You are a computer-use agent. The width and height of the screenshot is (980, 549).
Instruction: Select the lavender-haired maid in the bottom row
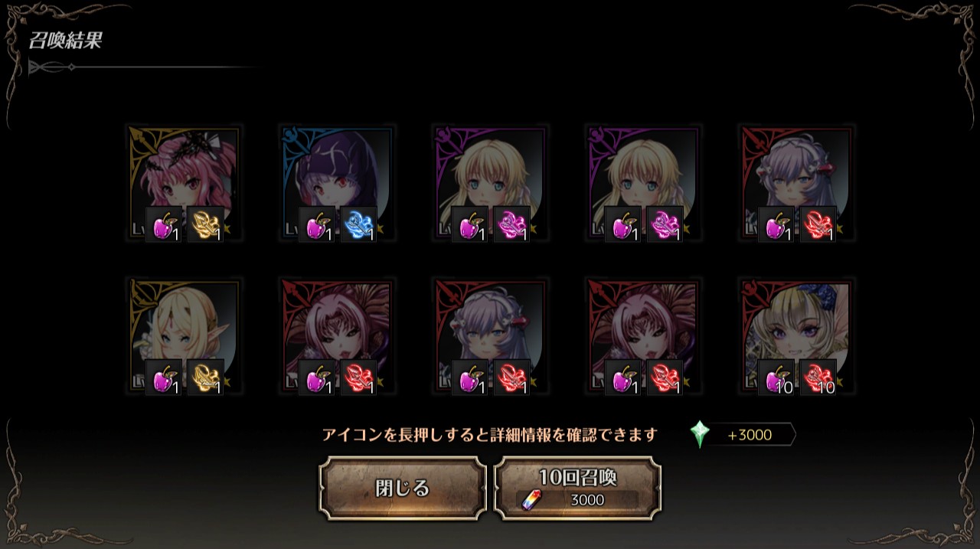[490, 336]
